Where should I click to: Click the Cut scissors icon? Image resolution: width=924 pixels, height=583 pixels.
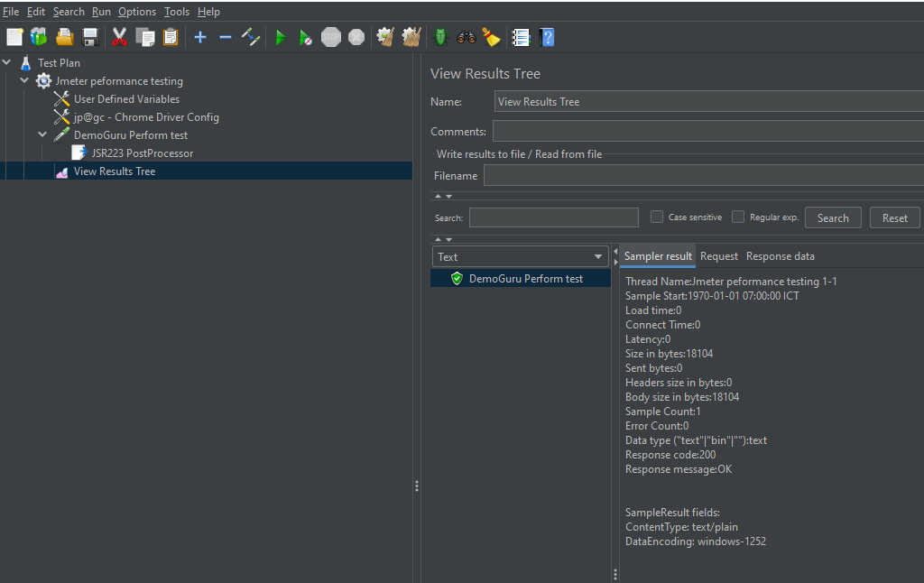119,37
